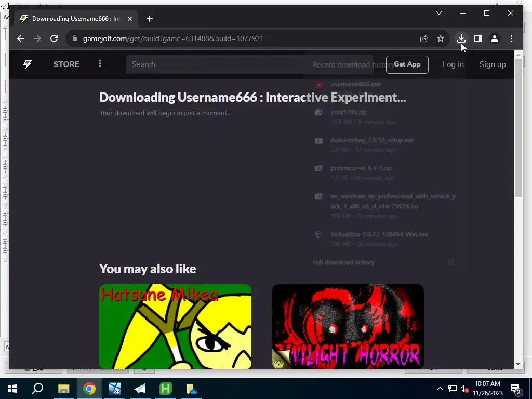Click the page scrollbar's up arrow
Viewport: 532px width, 399px height.
pyautogui.click(x=518, y=54)
